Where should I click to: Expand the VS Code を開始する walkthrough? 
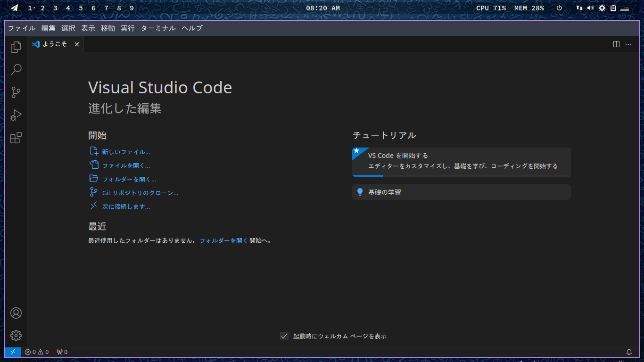point(461,161)
